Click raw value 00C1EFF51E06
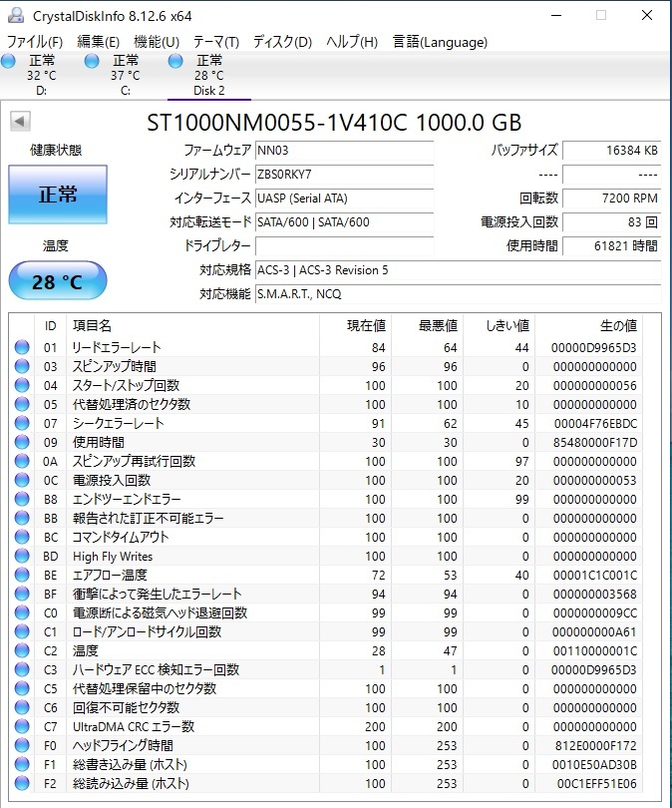Image resolution: width=672 pixels, height=808 pixels. tap(597, 784)
